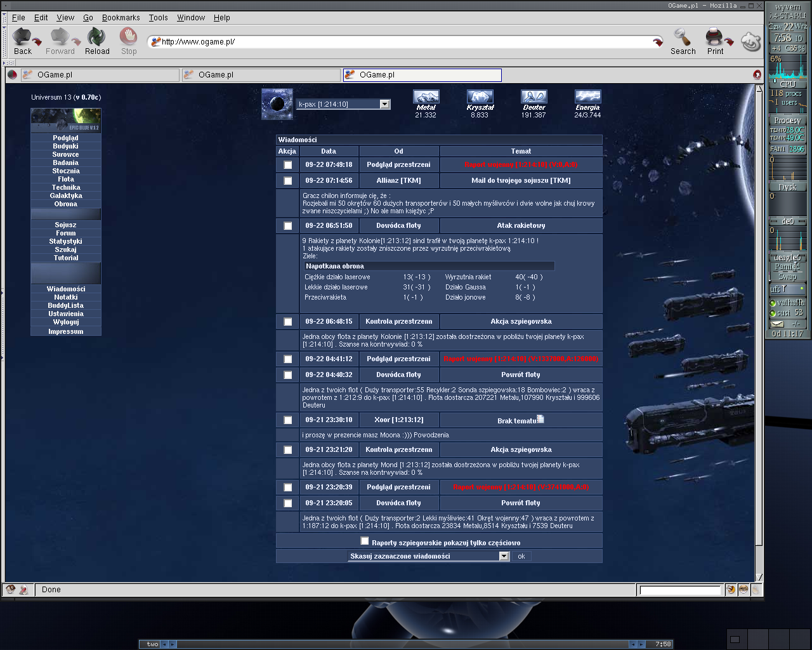Click the Back navigation icon

[22, 37]
